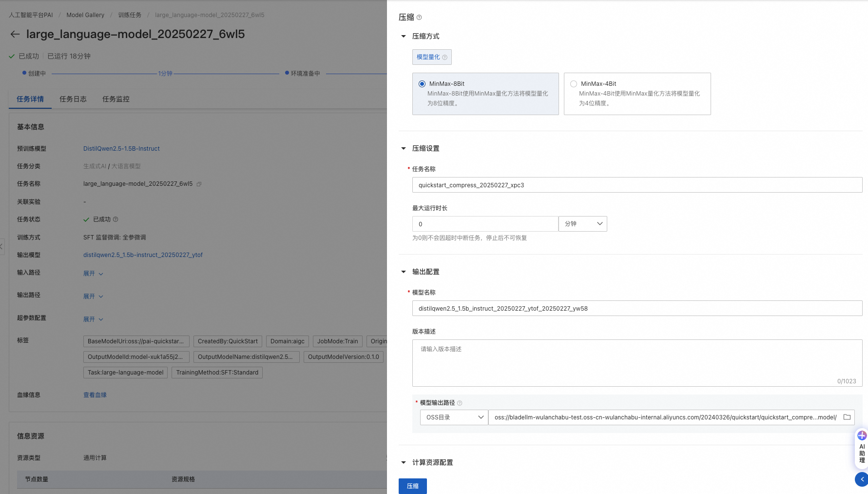The width and height of the screenshot is (868, 494).
Task: Expand the 输入路径 details
Action: [x=93, y=274]
